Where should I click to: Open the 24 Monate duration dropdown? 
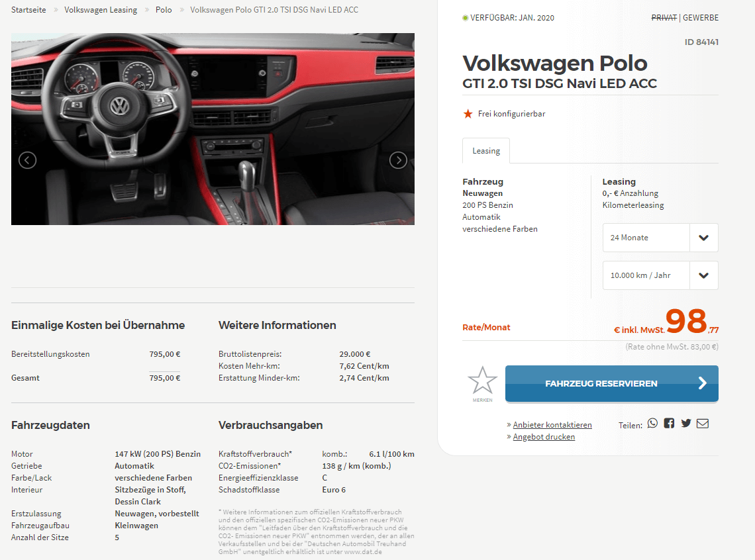[660, 238]
